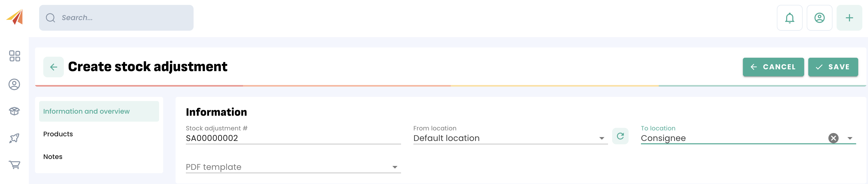Open the dashboard grid icon in sidebar
Image resolution: width=868 pixels, height=184 pixels.
[14, 56]
